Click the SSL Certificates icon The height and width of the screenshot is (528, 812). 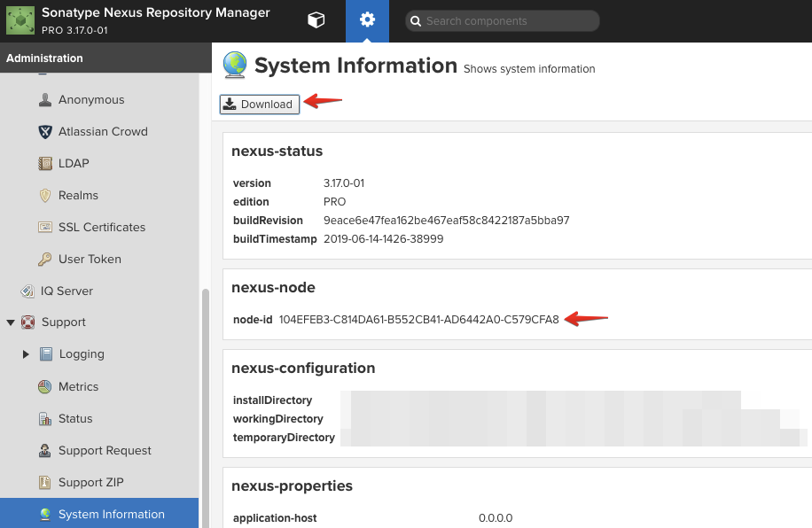tap(45, 228)
